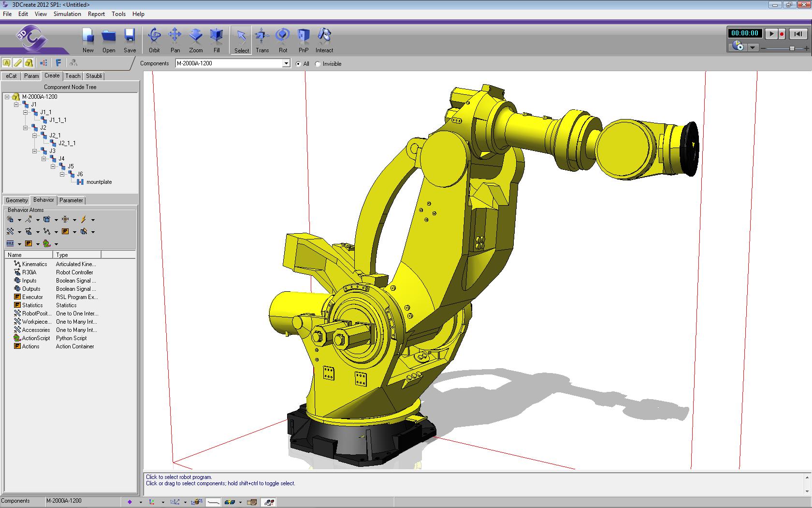Click the properties page icon in status bar
The height and width of the screenshot is (508, 812).
tap(252, 502)
